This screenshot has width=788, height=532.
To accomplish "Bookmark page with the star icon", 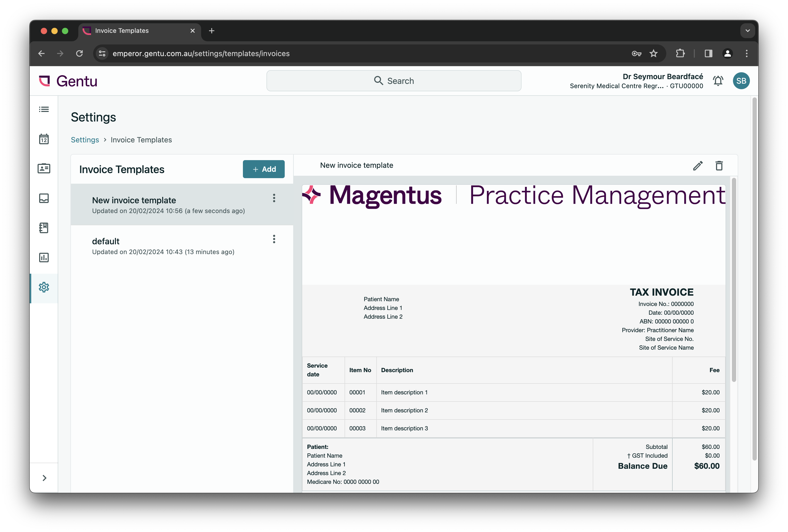I will coord(653,53).
